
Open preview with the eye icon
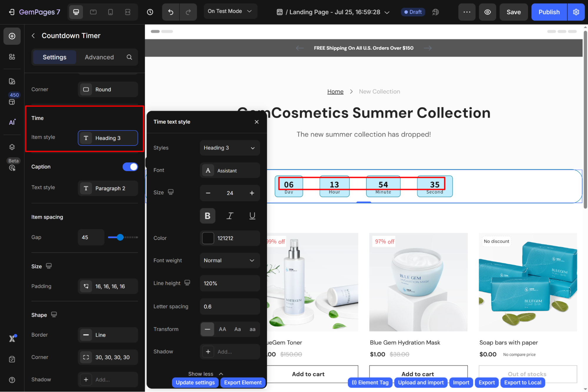(487, 12)
